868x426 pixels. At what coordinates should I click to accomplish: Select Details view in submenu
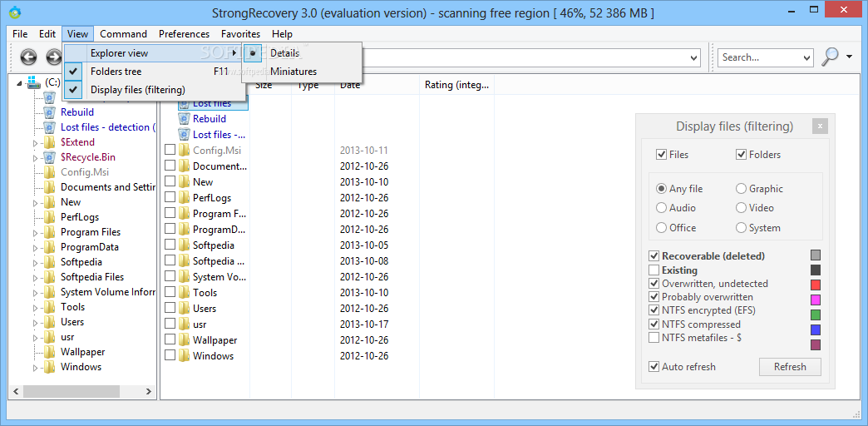pos(303,53)
